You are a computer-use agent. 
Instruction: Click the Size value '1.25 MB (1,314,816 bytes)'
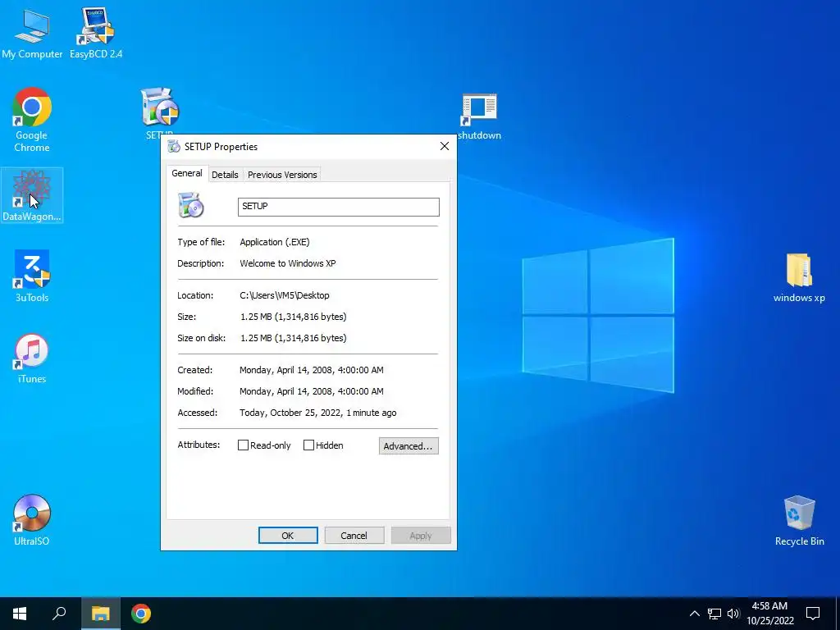pos(294,317)
